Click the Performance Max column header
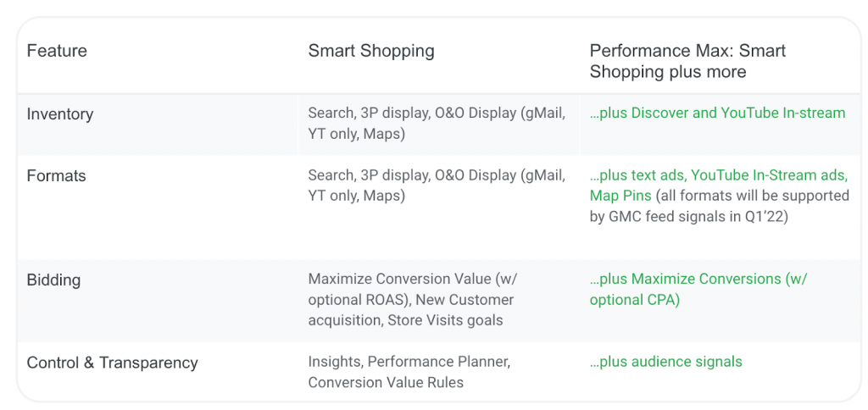 (x=687, y=61)
